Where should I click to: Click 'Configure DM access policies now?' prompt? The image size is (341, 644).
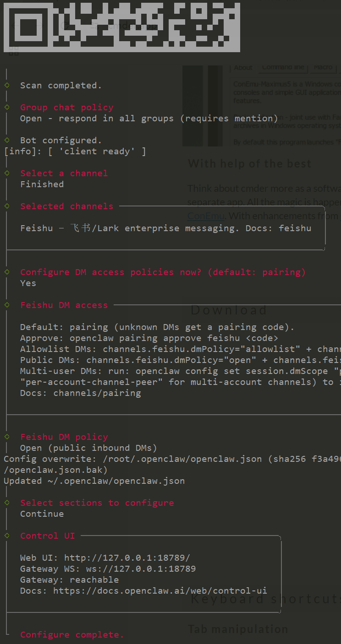[x=163, y=272]
